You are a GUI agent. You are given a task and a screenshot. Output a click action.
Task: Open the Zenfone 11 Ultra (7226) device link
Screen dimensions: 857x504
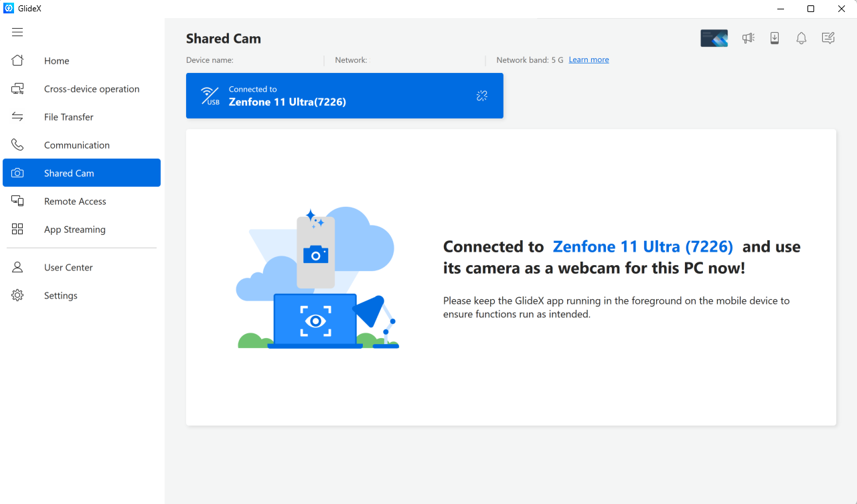click(642, 246)
